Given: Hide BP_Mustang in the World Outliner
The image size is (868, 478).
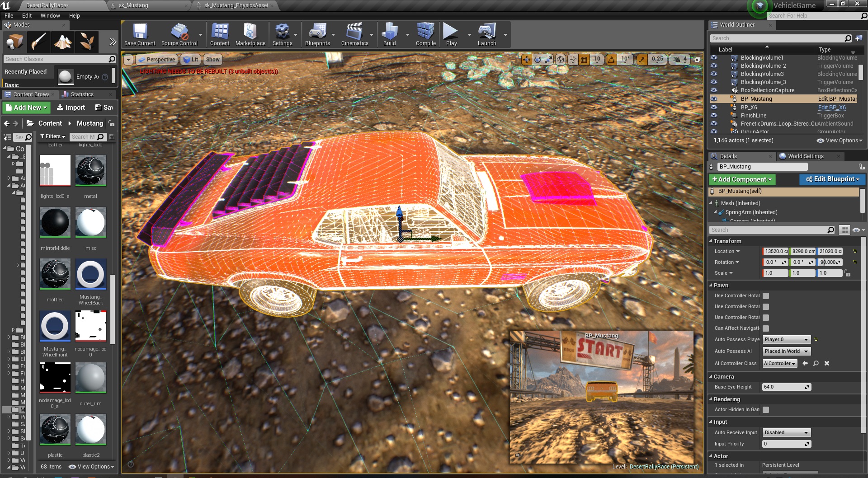Looking at the screenshot, I should click(x=714, y=99).
